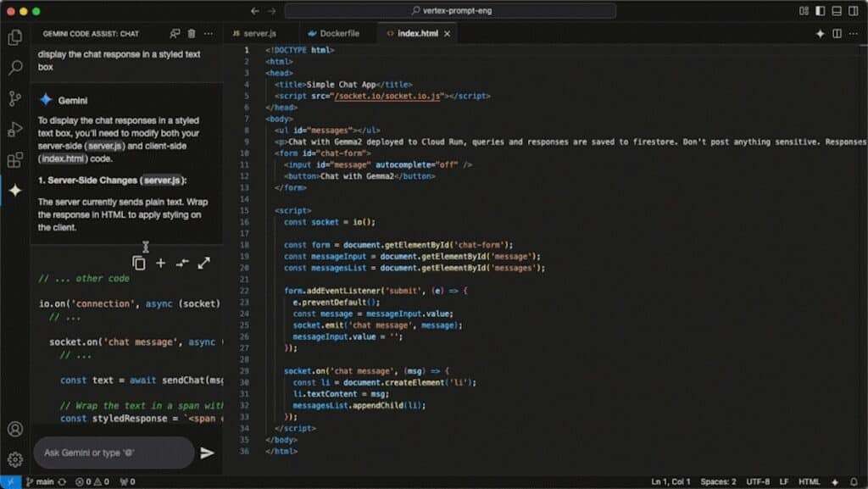The image size is (868, 489).
Task: Synchronize changes in the status bar
Action: pos(62,482)
